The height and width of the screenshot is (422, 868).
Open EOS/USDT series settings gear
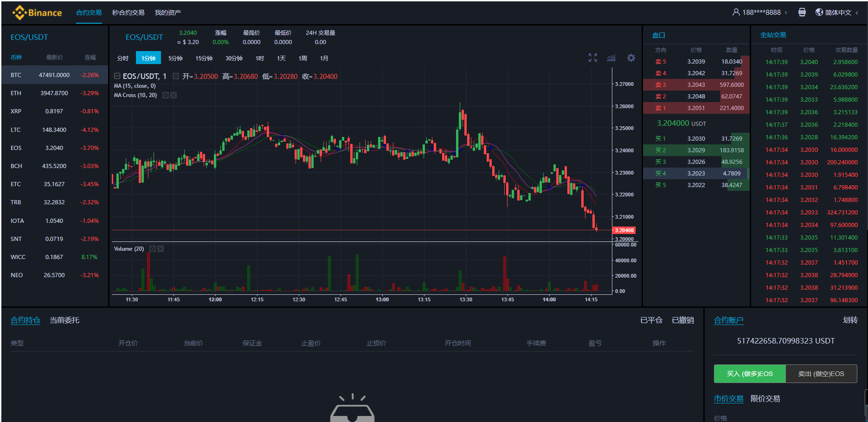(176, 76)
